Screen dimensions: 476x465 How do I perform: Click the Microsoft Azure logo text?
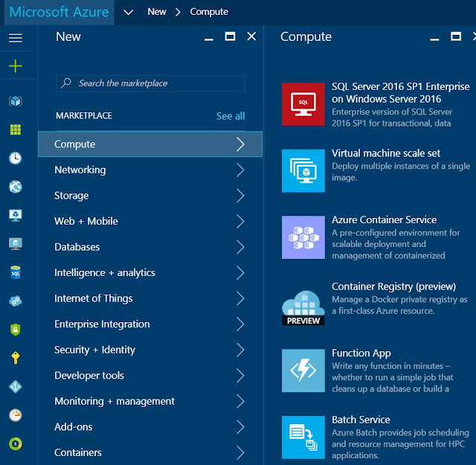point(59,12)
